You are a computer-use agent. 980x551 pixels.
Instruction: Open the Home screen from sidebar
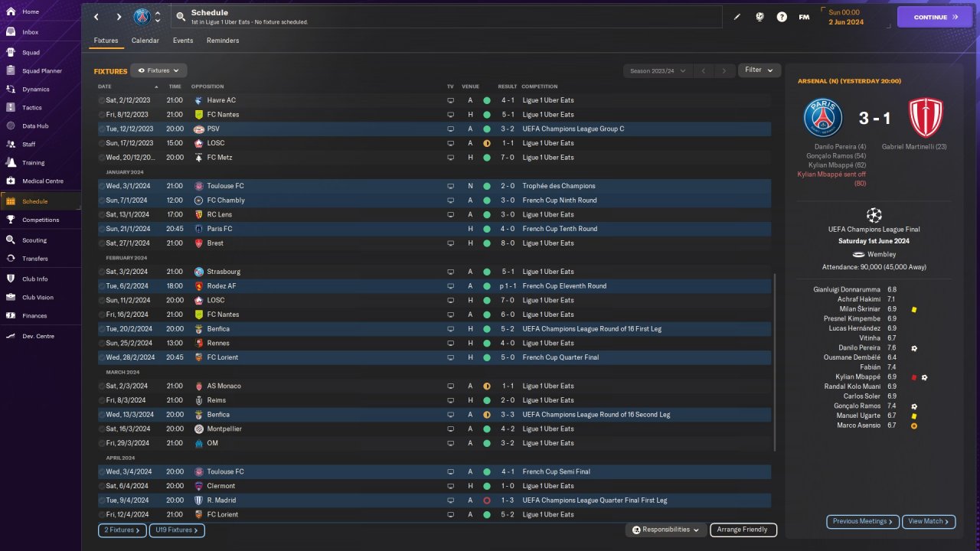click(x=31, y=11)
